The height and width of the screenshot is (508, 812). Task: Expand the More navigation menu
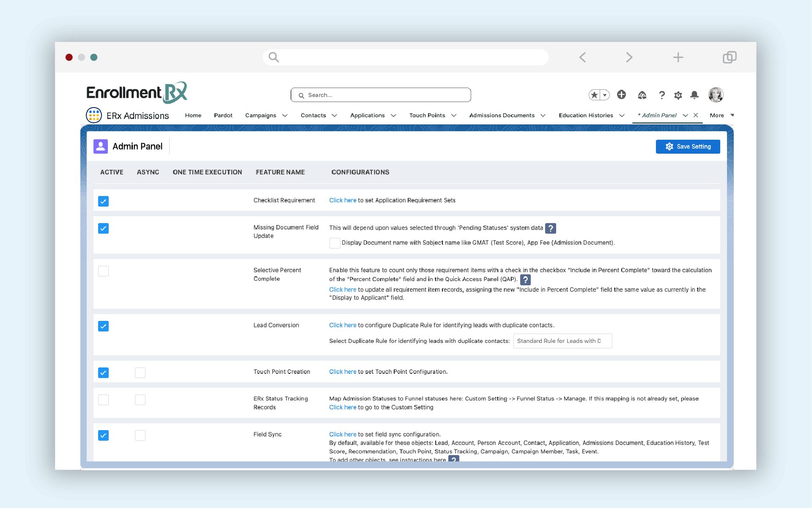721,115
